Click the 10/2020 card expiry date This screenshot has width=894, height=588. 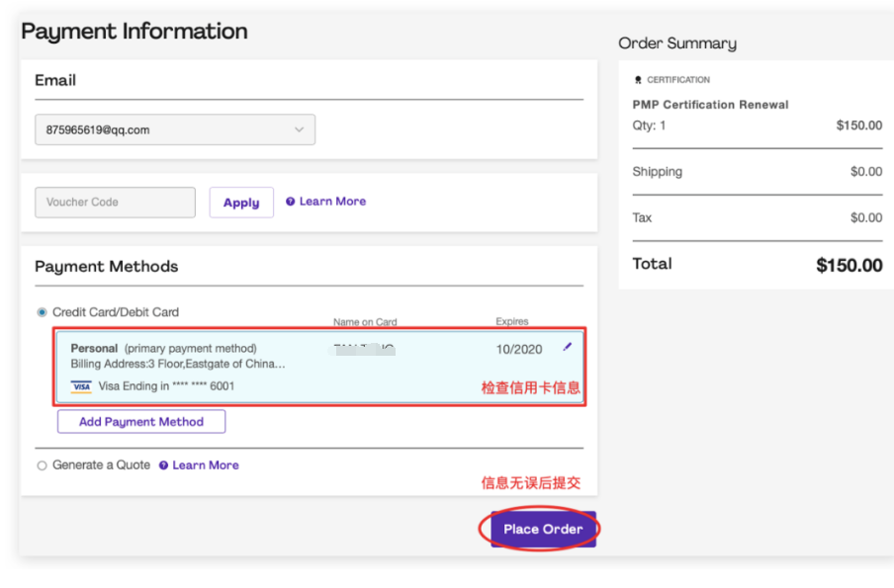(x=519, y=349)
